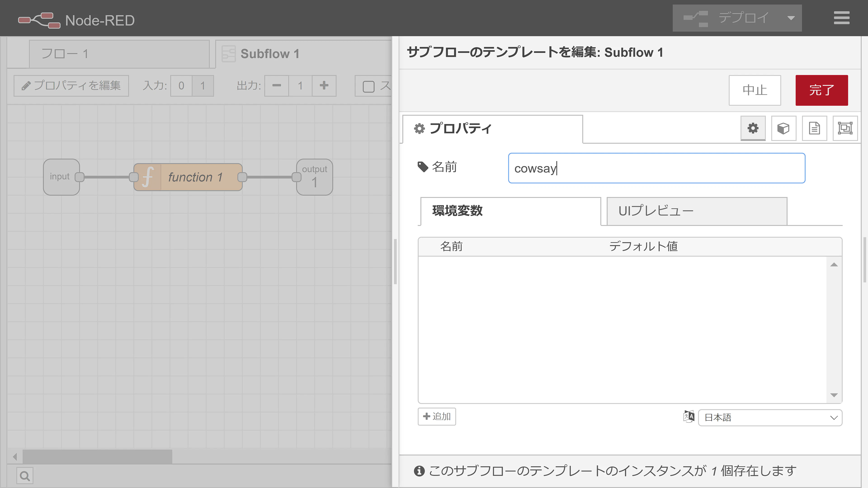868x488 pixels.
Task: Click the info icon in footer message
Action: tap(419, 471)
